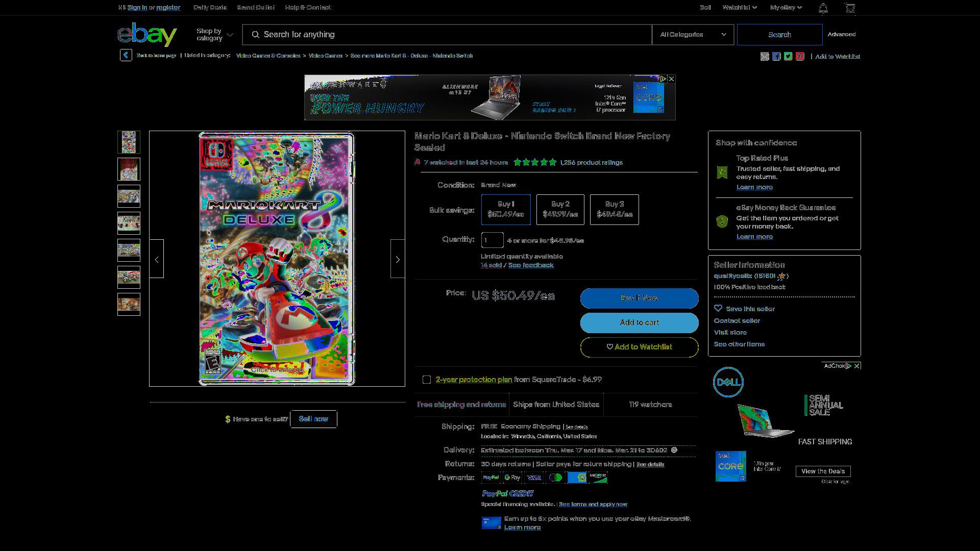Expand the Shop by category dropdown
980x551 pixels.
click(x=214, y=35)
